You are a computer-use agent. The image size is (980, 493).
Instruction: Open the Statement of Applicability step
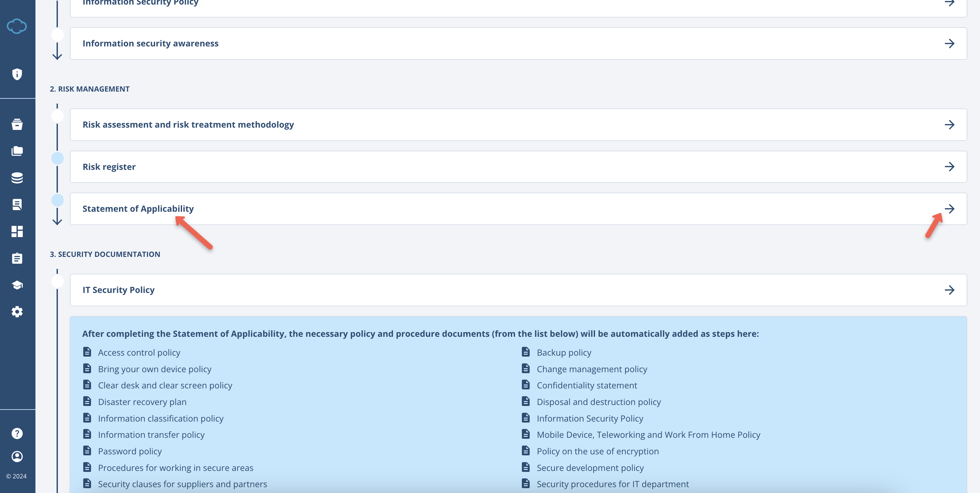pos(138,209)
